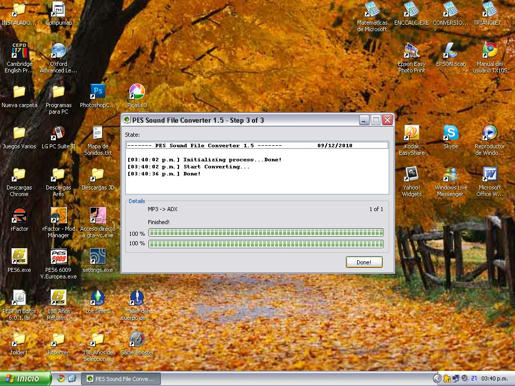Image resolution: width=515 pixels, height=386 pixels.
Task: Open the ENCCALC.EXE shortcut
Action: [411, 14]
